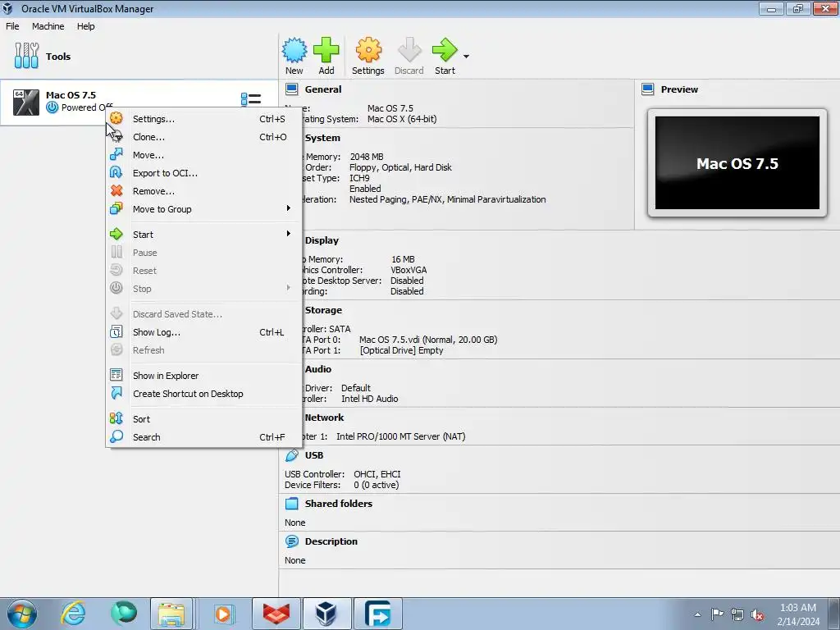Open the Mac OS 7.5 machine menu list icon
Image resolution: width=840 pixels, height=630 pixels.
[251, 99]
